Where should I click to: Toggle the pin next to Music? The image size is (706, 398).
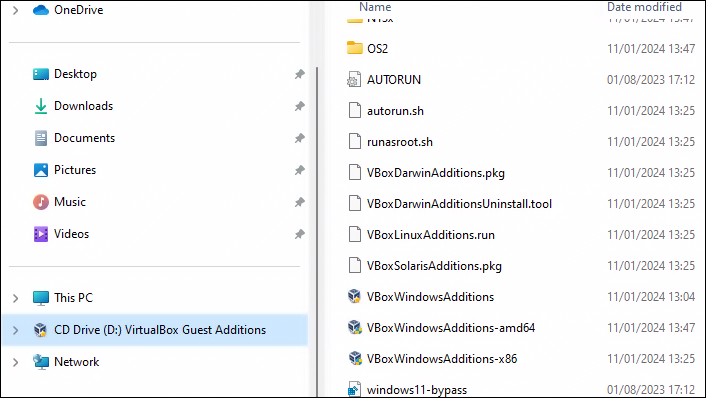coord(299,202)
